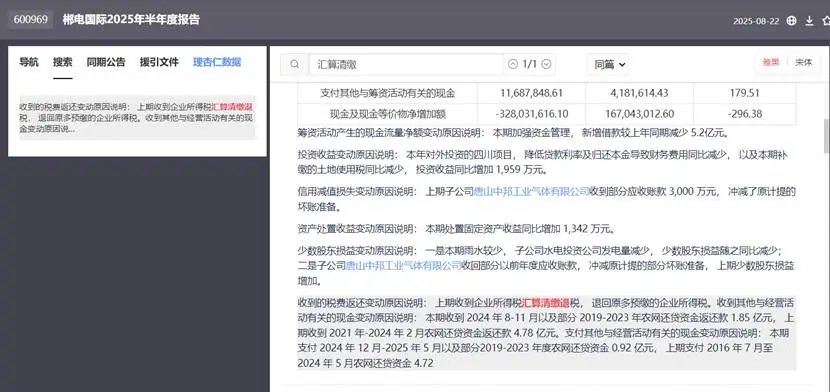Viewport: 830px width, 392px height.
Task: Click row label 现金及现金等价物净增加额
Action: click(387, 114)
